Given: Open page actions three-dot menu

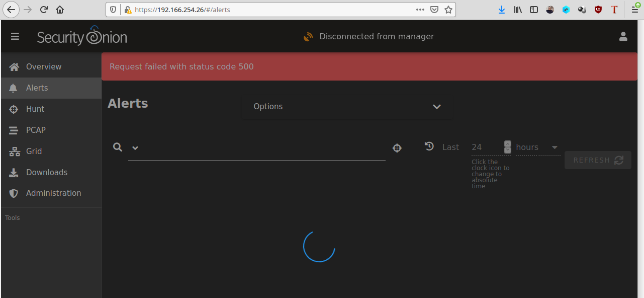Looking at the screenshot, I should [x=420, y=10].
